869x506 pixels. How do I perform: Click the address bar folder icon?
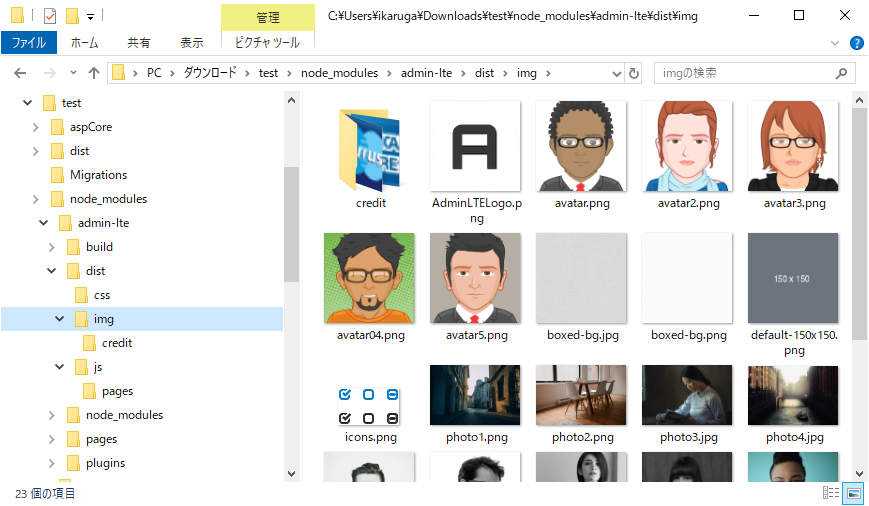[118, 73]
